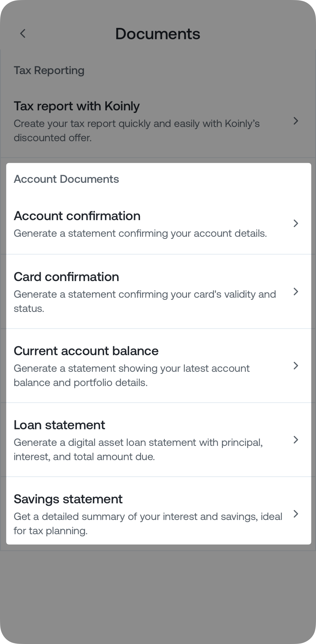This screenshot has height=644, width=316.
Task: Click the chevron on Tax report with Koinly
Action: coord(296,121)
